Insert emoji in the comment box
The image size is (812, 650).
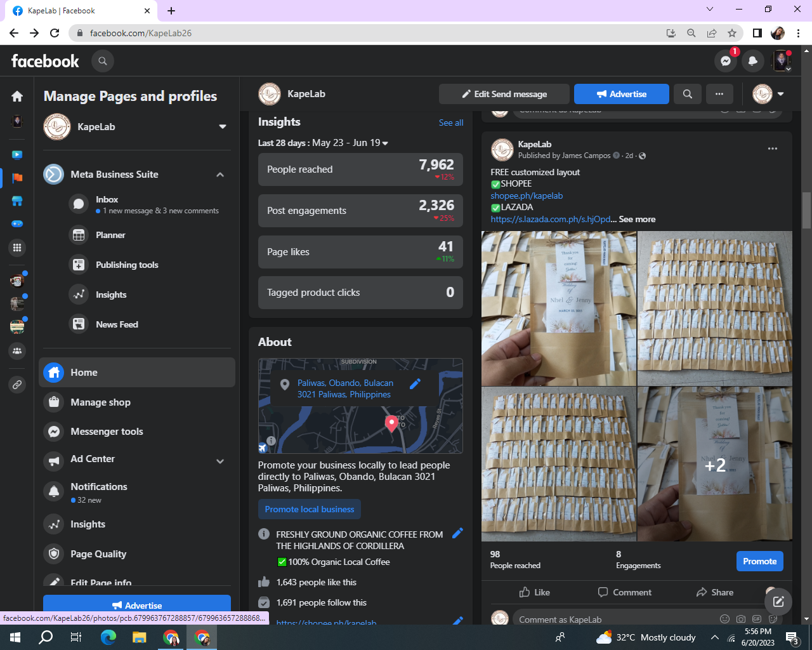pyautogui.click(x=724, y=619)
